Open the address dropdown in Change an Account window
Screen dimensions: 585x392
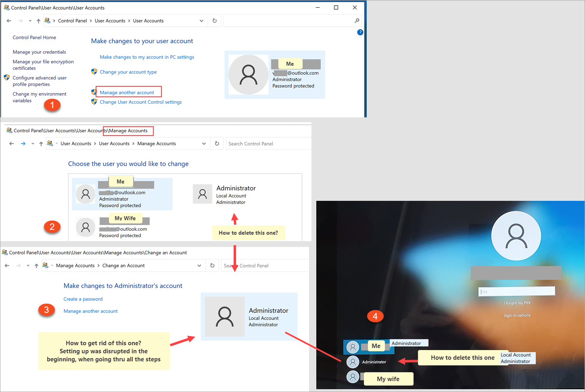tap(199, 265)
